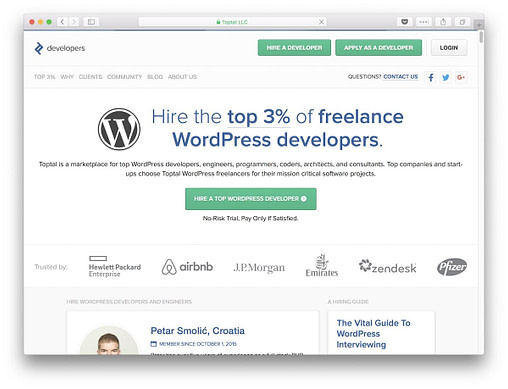Image resolution: width=508 pixels, height=389 pixels.
Task: Click the calendar icon beside Member Since
Action: (154, 344)
